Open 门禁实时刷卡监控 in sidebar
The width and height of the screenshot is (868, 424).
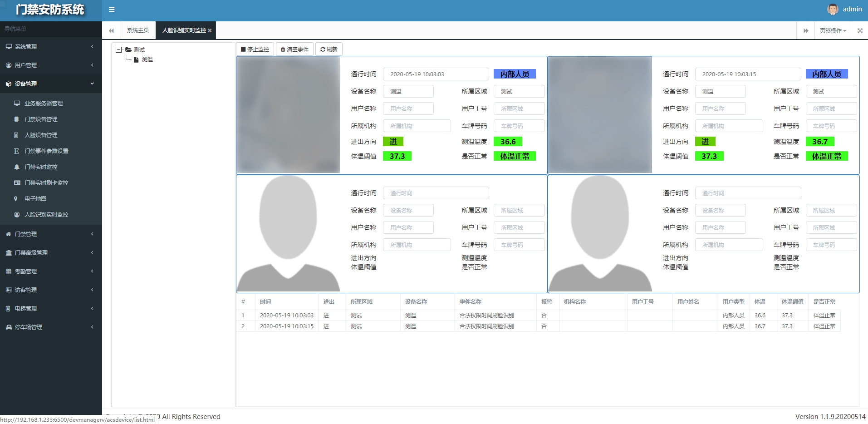coord(46,183)
